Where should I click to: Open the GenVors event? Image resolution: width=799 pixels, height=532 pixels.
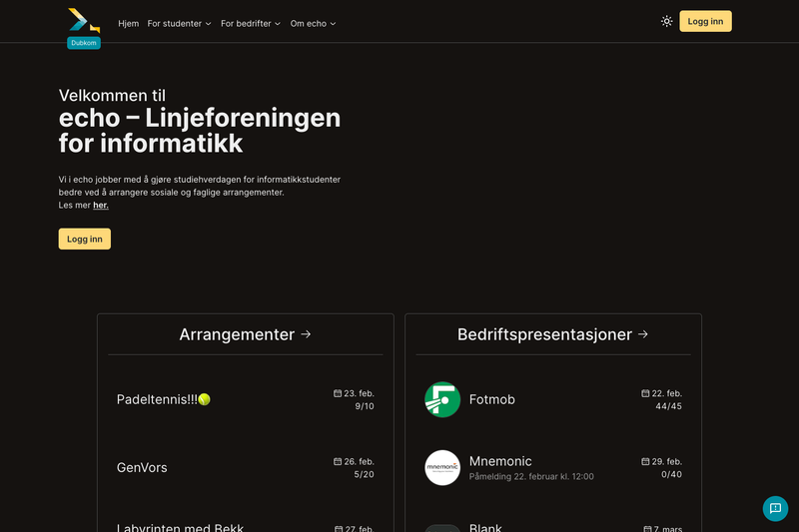click(245, 467)
